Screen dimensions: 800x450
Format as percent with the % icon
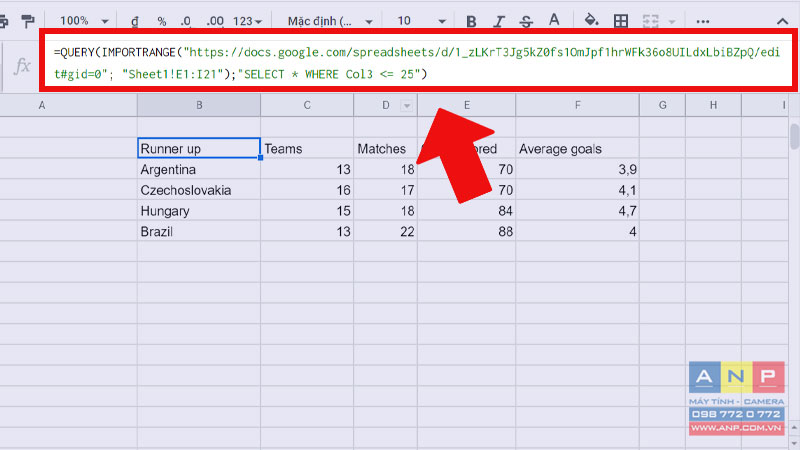pos(162,21)
